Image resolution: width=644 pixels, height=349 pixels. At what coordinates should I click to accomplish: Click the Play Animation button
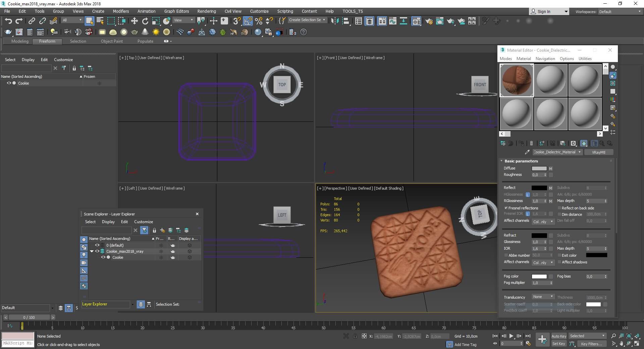511,336
